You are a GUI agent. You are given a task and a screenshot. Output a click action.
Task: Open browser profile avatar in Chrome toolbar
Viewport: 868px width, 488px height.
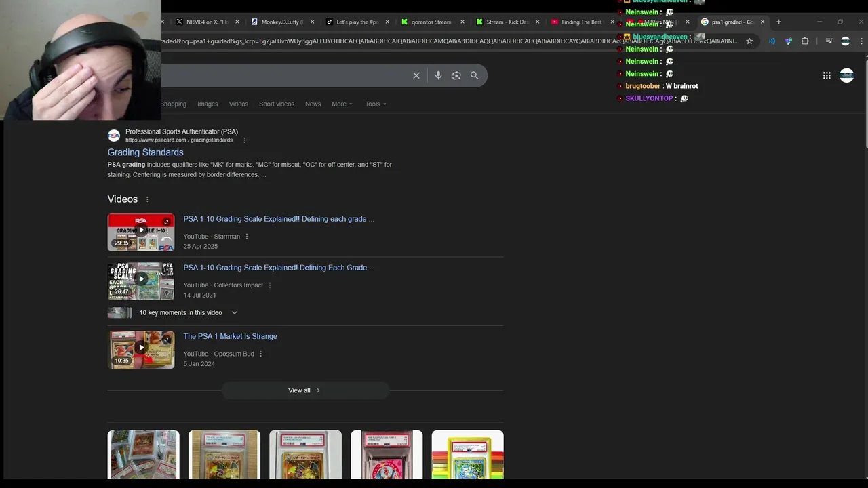845,41
